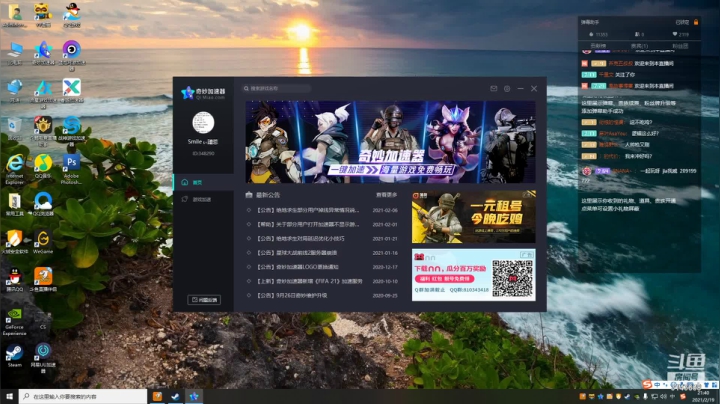Switch to the 贡献榜 tab in the danmu helper

(x=598, y=46)
